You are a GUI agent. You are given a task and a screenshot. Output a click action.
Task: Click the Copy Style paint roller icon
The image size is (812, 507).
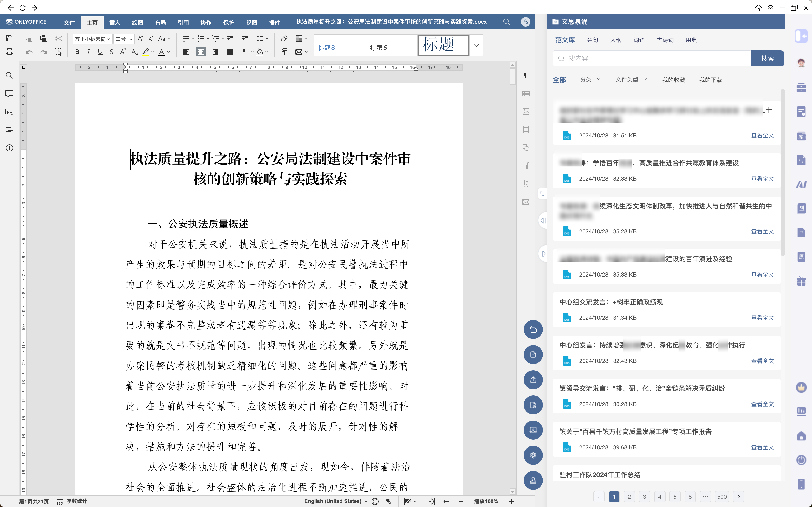click(x=284, y=52)
